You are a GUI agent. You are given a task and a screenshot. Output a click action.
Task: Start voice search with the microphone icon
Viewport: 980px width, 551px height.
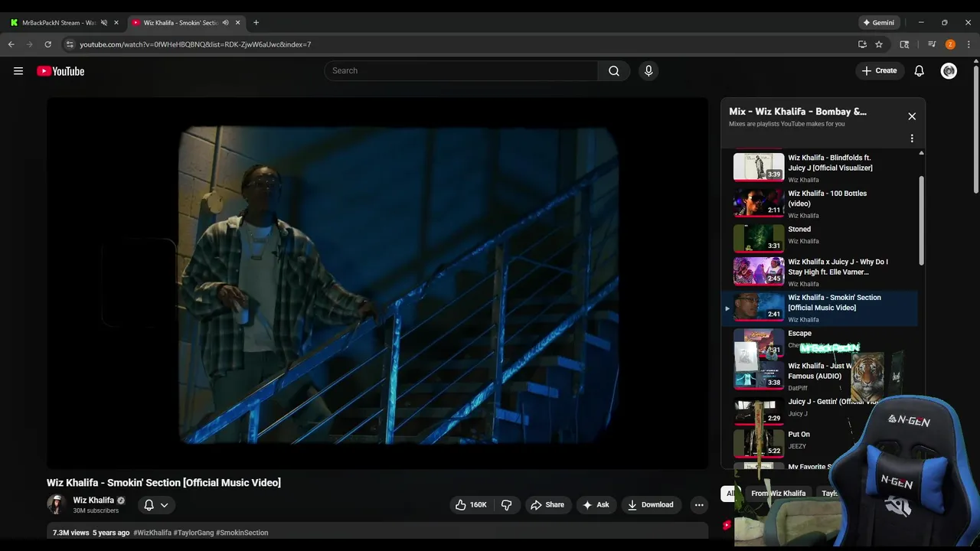tap(648, 71)
